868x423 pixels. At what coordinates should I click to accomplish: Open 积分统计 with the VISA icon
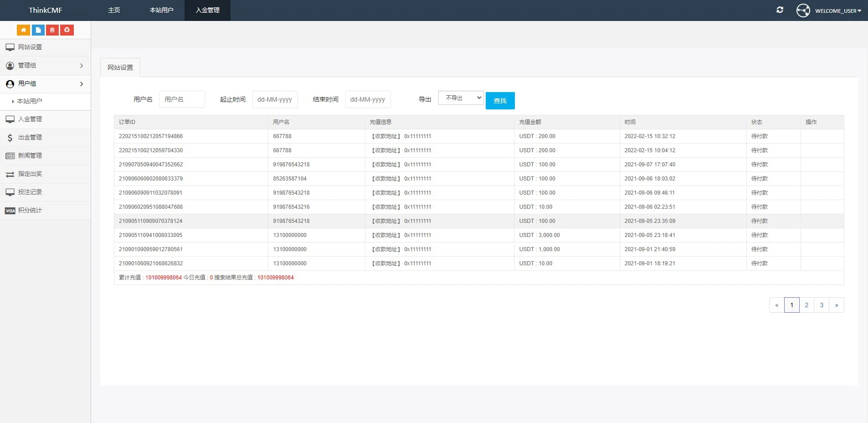pyautogui.click(x=30, y=210)
